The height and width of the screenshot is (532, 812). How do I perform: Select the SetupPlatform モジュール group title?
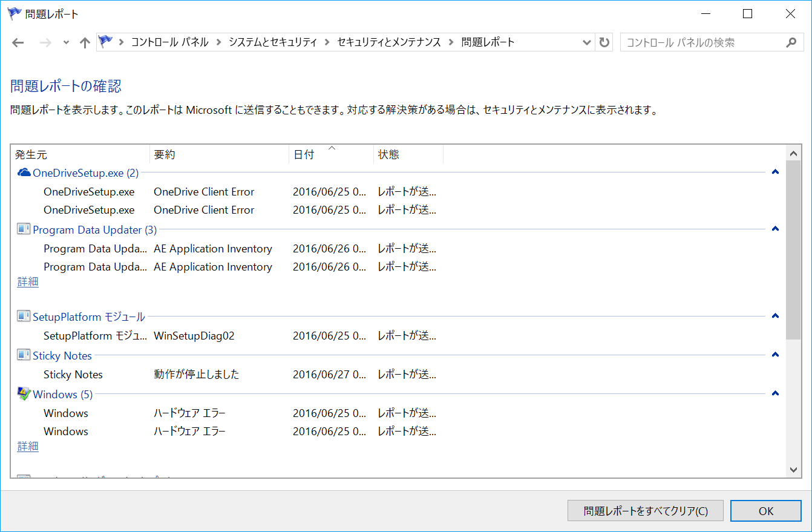pos(89,317)
